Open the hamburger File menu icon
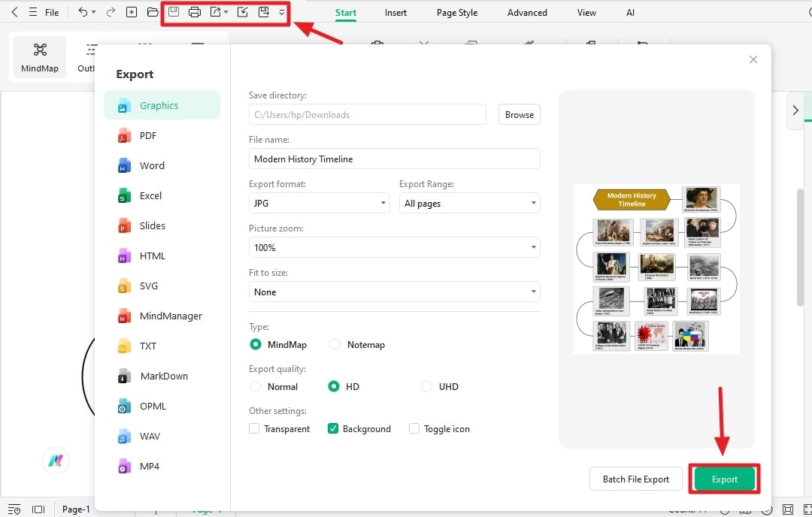 pyautogui.click(x=32, y=12)
